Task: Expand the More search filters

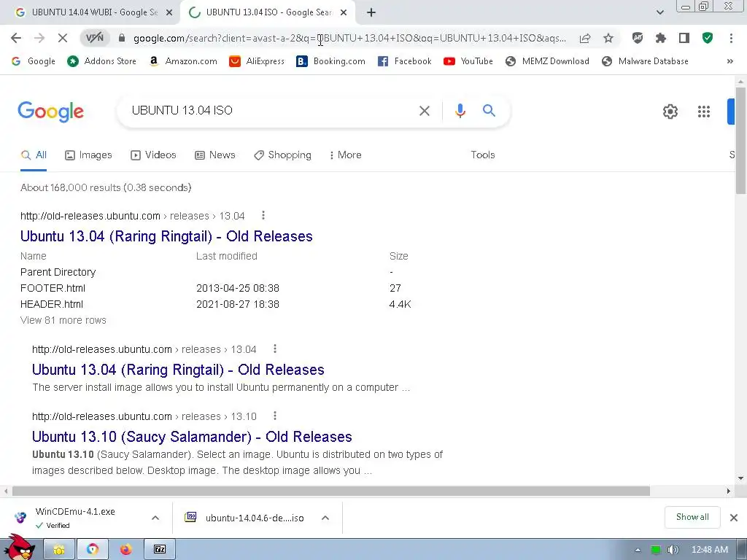Action: coord(345,155)
